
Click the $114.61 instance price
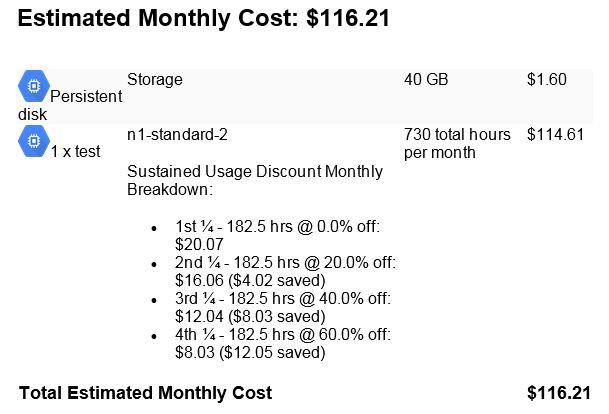click(555, 135)
